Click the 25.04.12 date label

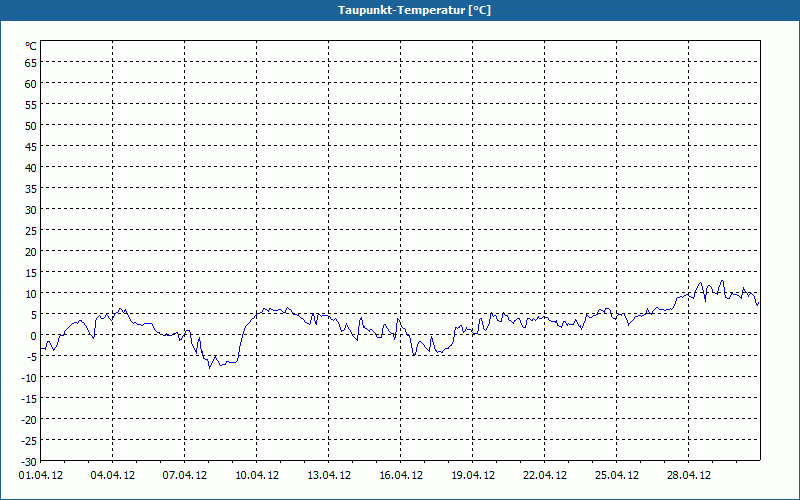[616, 476]
